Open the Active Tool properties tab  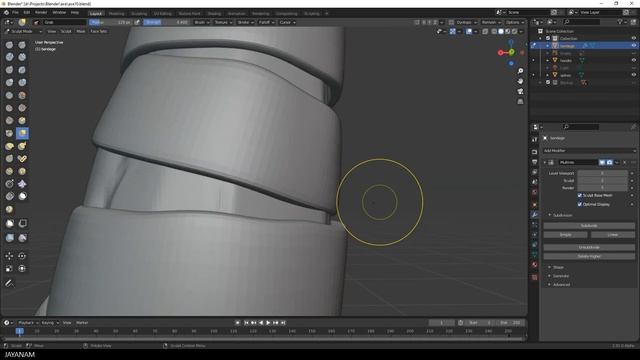[535, 140]
